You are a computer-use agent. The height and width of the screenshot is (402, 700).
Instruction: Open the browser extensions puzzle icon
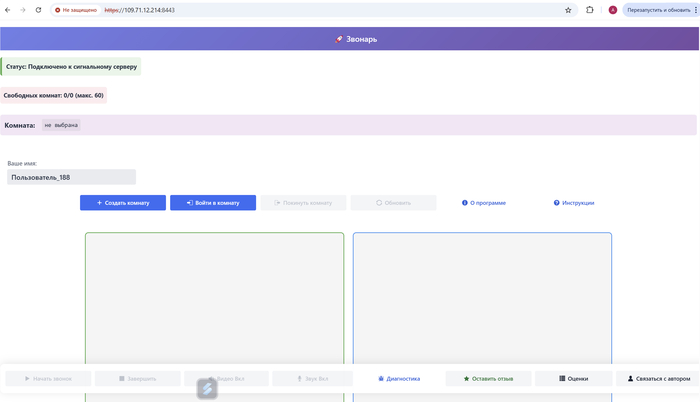click(x=590, y=10)
